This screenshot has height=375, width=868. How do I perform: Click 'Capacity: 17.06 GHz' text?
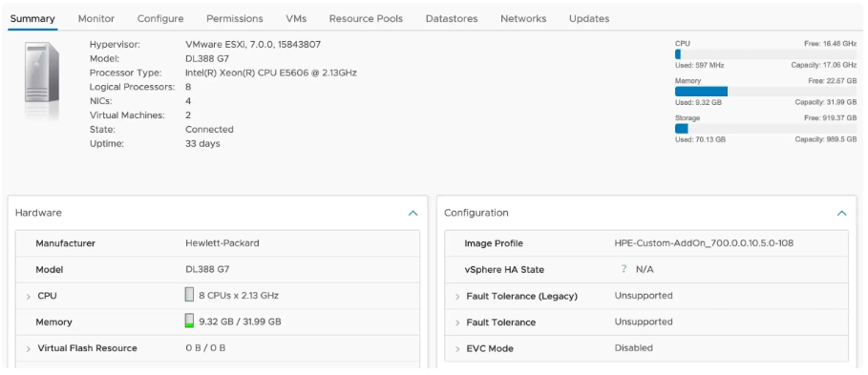coord(824,65)
